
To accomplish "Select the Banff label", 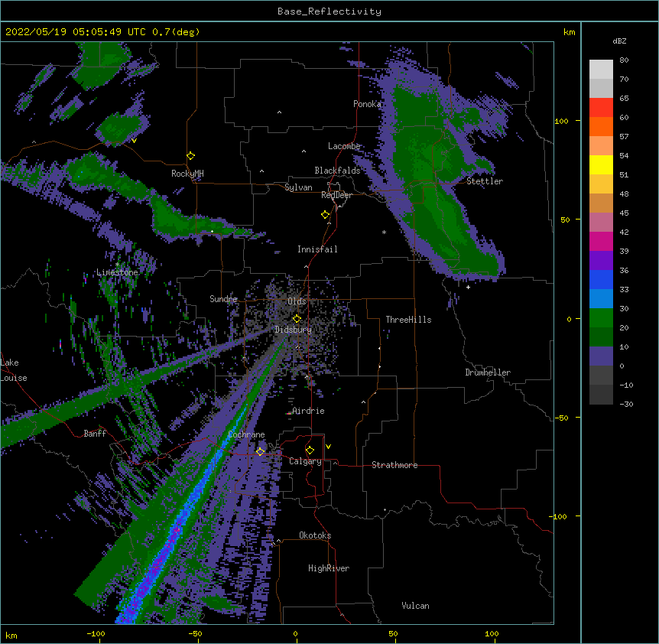I will pos(95,434).
